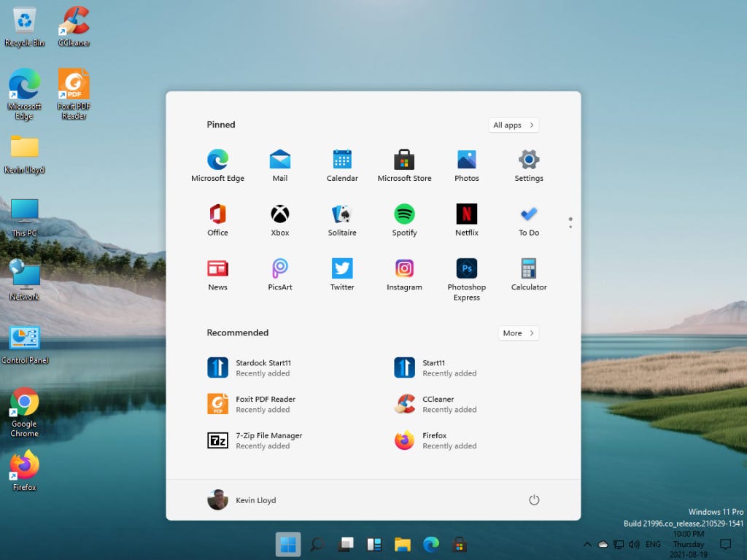Launch Instagram from pinned apps
The width and height of the screenshot is (747, 560).
coord(404,274)
